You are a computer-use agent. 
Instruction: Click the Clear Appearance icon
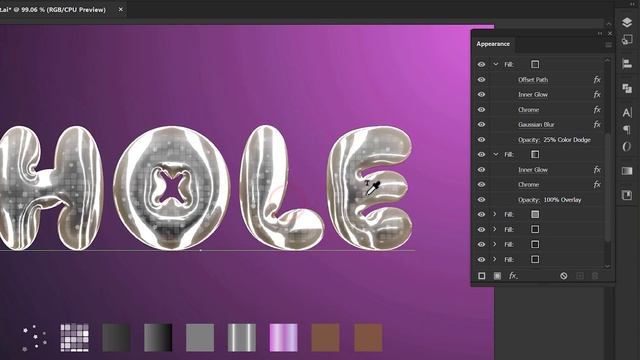pos(564,276)
